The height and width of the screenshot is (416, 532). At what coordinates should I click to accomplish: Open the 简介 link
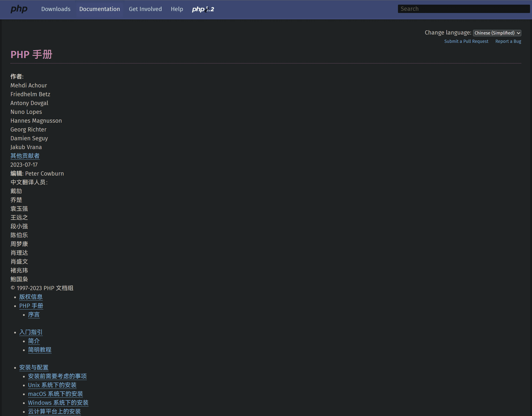[x=34, y=341]
